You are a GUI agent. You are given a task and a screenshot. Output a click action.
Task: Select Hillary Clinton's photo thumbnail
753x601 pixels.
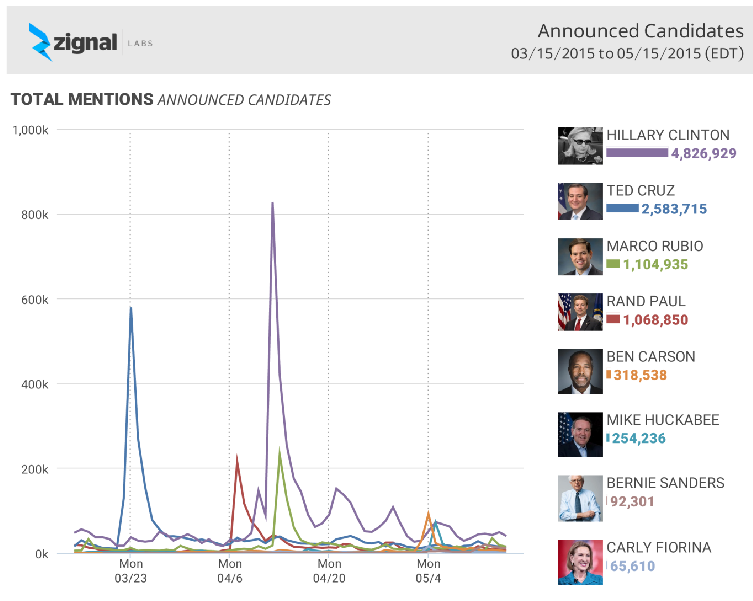click(x=580, y=146)
